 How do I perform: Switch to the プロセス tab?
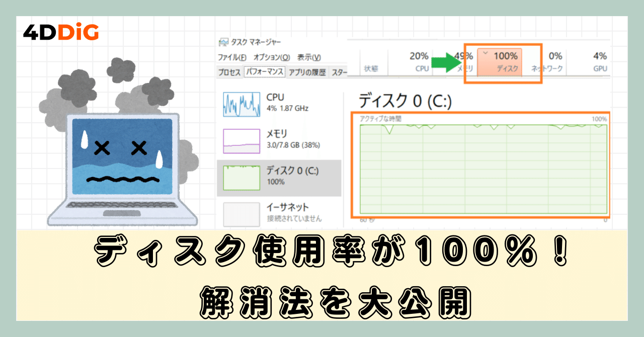[x=229, y=72]
